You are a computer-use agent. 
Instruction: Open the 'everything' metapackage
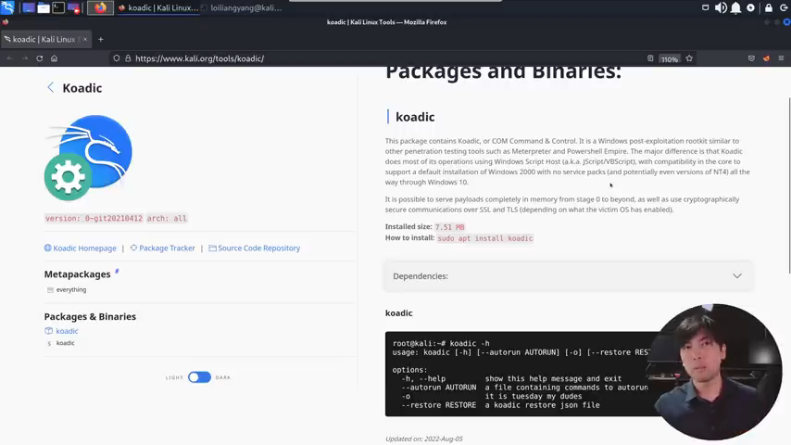click(71, 290)
